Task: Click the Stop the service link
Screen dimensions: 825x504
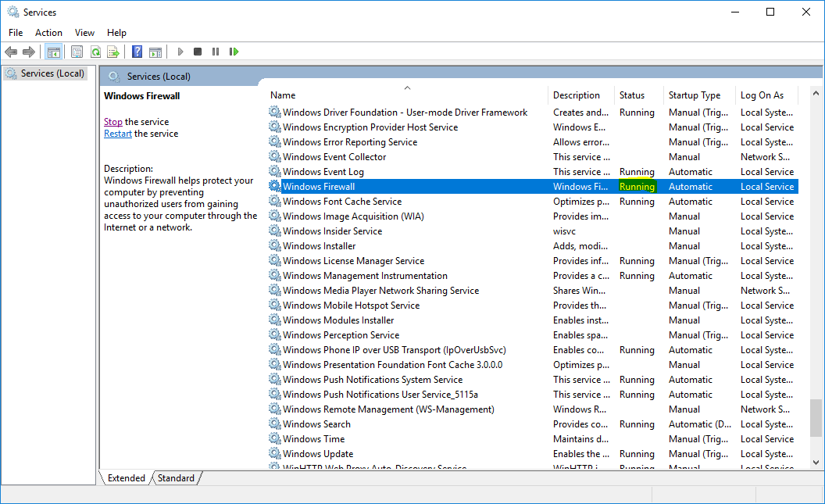Action: click(112, 122)
